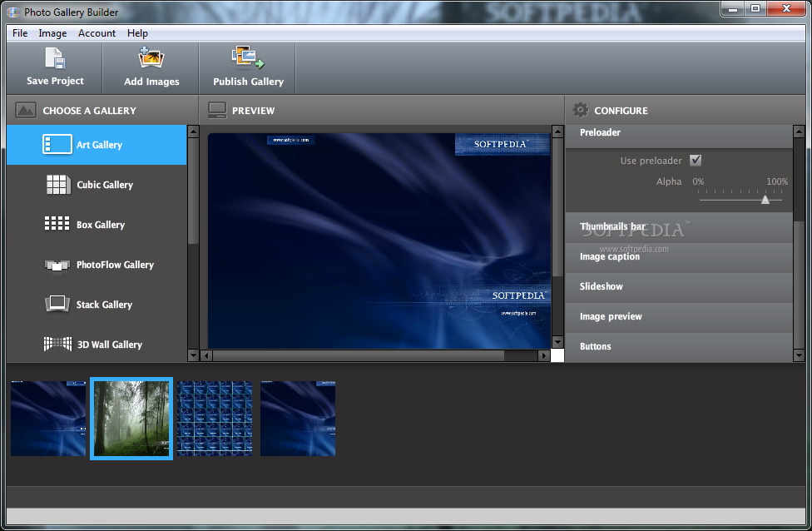Maximize the Photo Gallery Builder window
This screenshot has height=531, width=812.
pyautogui.click(x=755, y=9)
